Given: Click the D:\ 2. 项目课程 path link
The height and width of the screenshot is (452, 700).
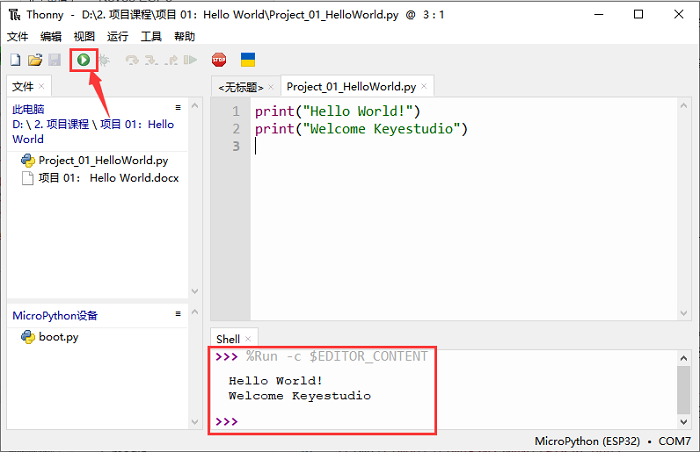Looking at the screenshot, I should click(x=66, y=125).
